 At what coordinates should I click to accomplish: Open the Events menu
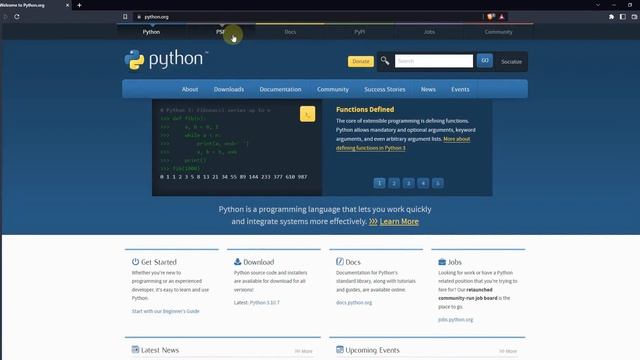(460, 89)
